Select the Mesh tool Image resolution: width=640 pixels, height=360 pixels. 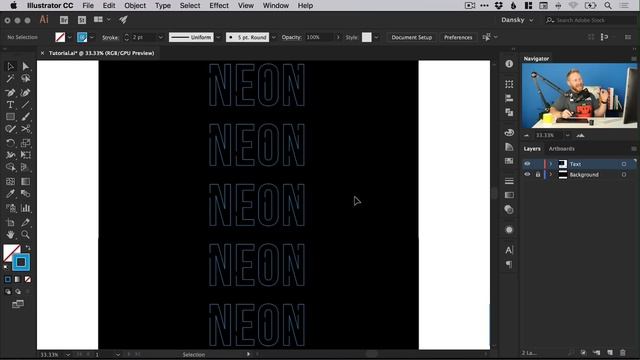tap(11, 182)
